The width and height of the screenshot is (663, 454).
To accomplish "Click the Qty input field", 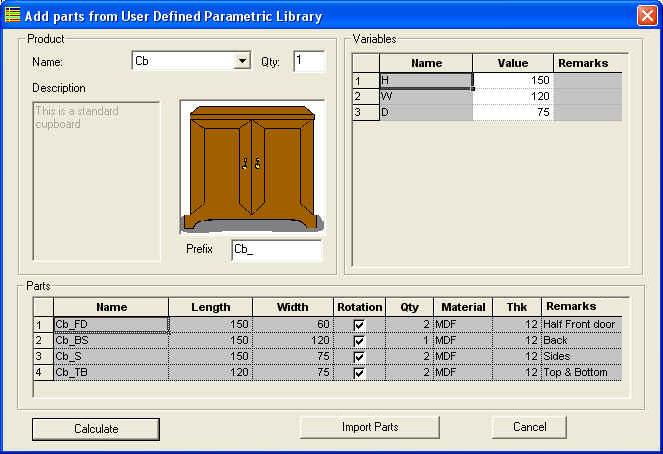I will coord(309,62).
